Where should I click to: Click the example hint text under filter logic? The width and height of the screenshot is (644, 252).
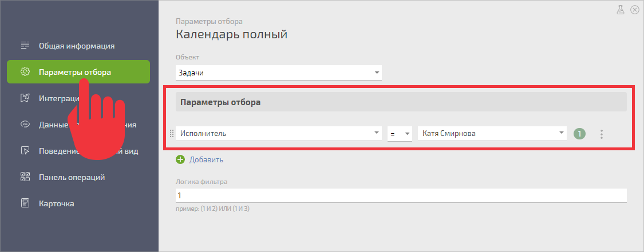pos(213,209)
